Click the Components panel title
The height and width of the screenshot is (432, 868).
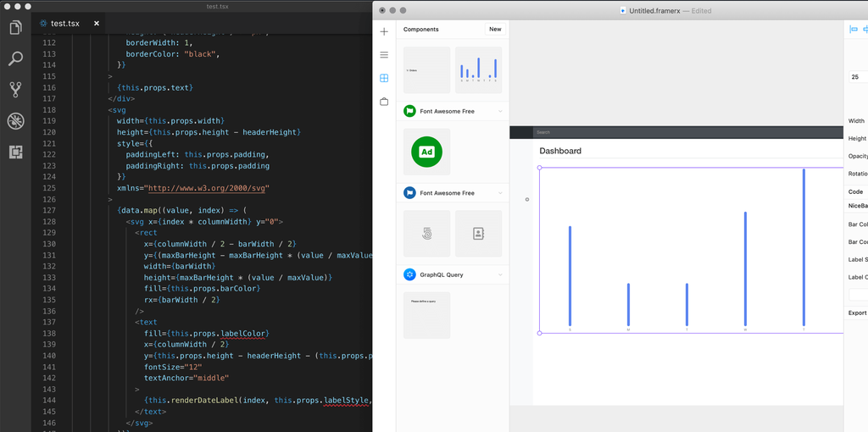(420, 30)
